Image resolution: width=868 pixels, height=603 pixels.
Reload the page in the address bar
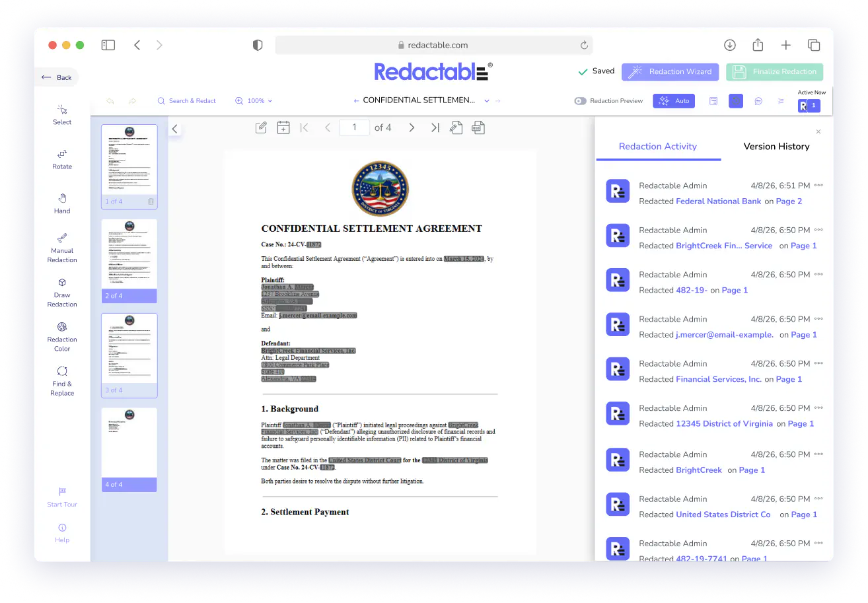pos(584,45)
